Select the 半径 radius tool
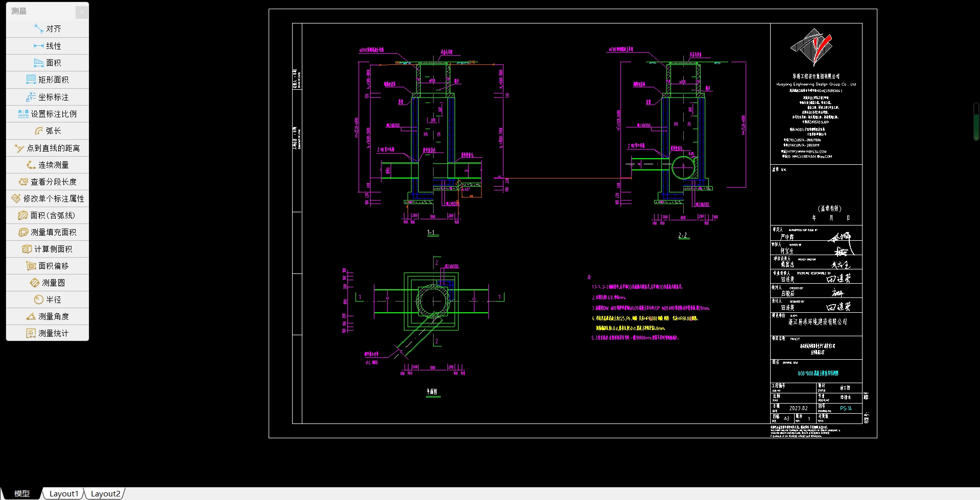Image resolution: width=980 pixels, height=500 pixels. pyautogui.click(x=47, y=299)
